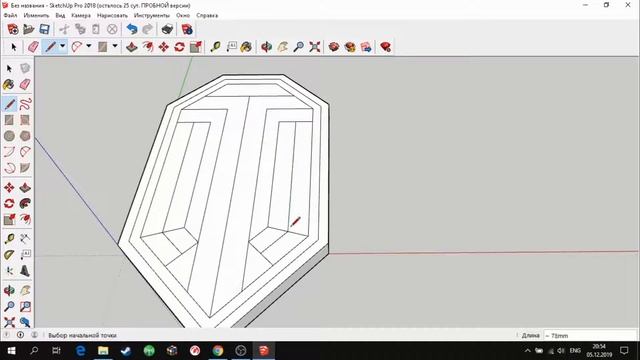Screen dimensions: 640x360
Task: Click the ENG language indicator
Action: coord(575,351)
